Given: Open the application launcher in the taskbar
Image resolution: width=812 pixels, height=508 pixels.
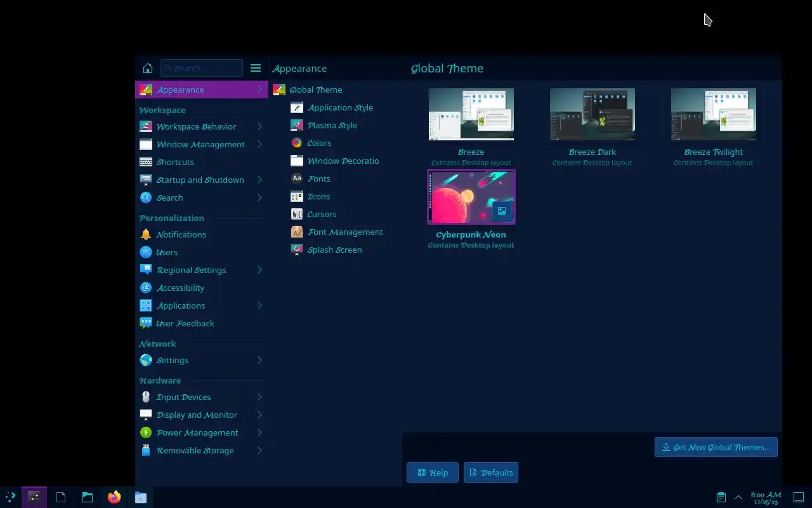Looking at the screenshot, I should [11, 497].
